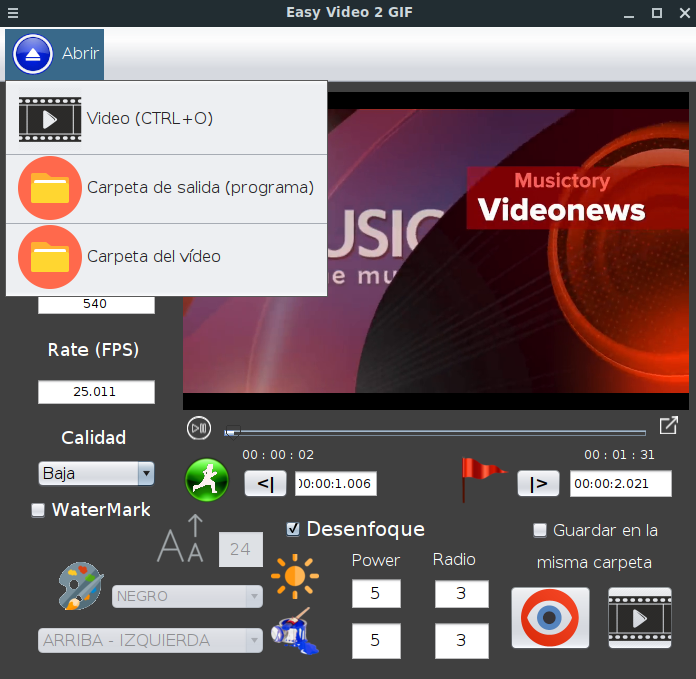Viewport: 696px width, 679px height.
Task: Select Video (CTRL+O) menu entry
Action: click(166, 119)
